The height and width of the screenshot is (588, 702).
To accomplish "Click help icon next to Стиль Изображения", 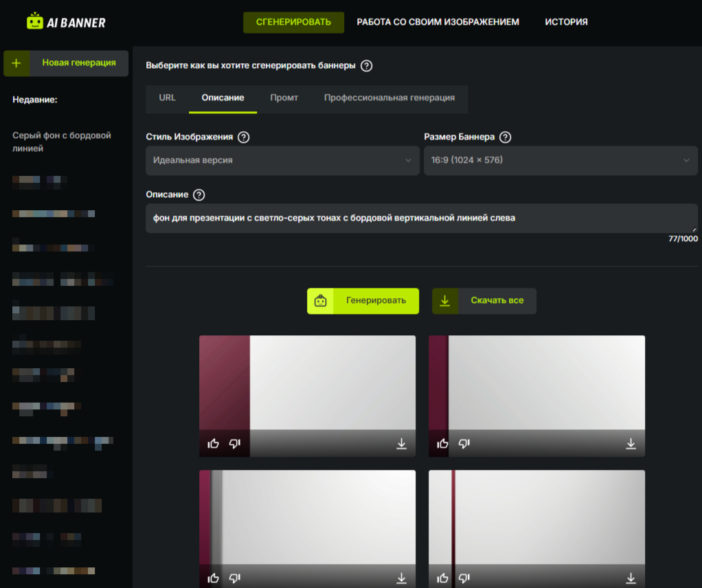I will coord(243,137).
